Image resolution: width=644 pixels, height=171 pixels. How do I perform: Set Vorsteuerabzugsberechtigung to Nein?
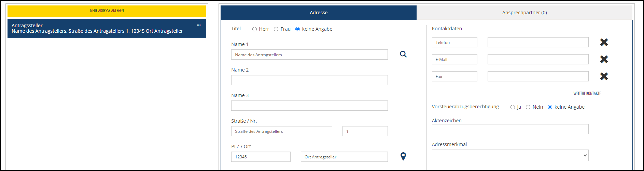[x=528, y=107]
